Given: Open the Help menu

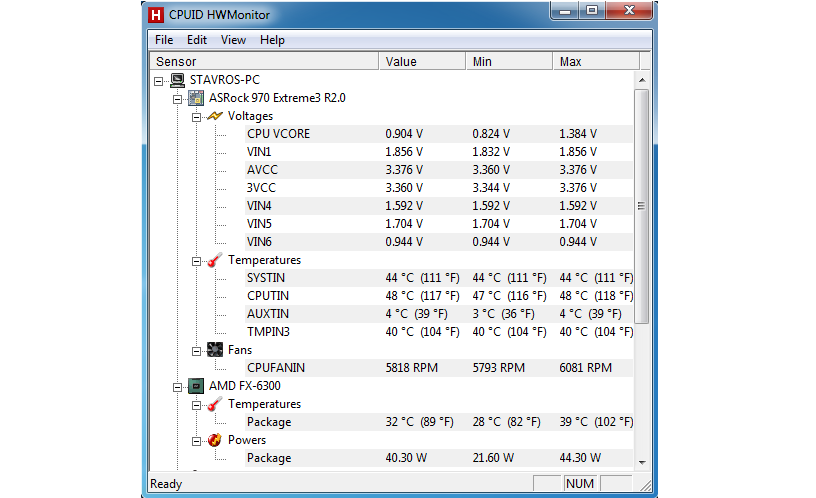Looking at the screenshot, I should (272, 40).
